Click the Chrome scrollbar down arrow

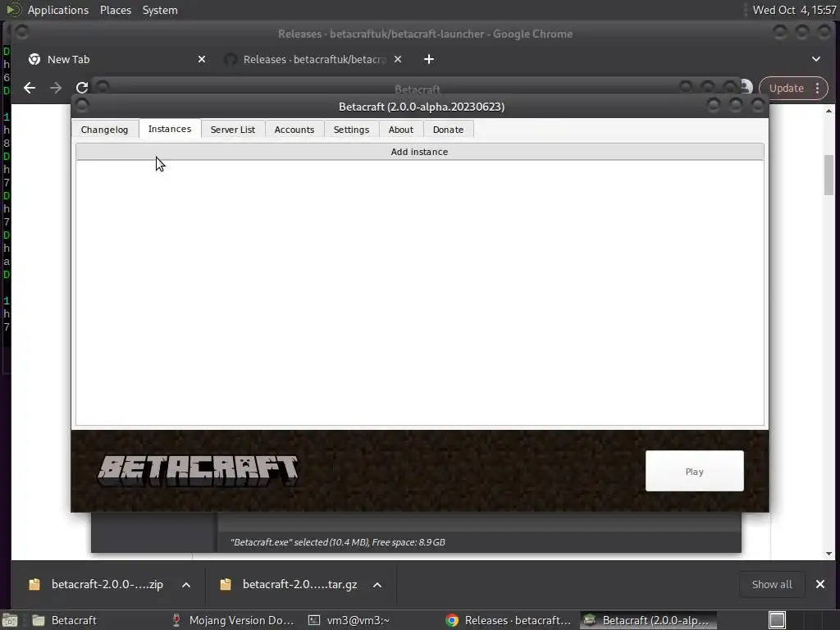(829, 554)
